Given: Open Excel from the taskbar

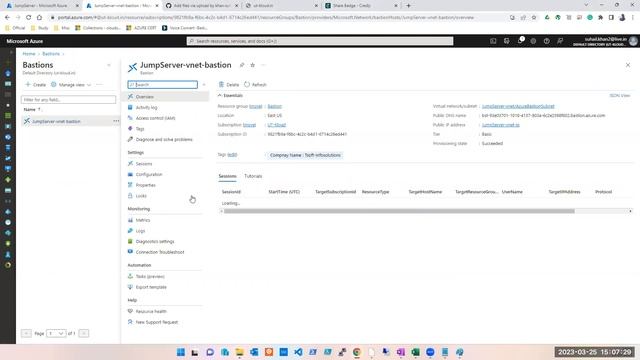Looking at the screenshot, I should [415, 352].
